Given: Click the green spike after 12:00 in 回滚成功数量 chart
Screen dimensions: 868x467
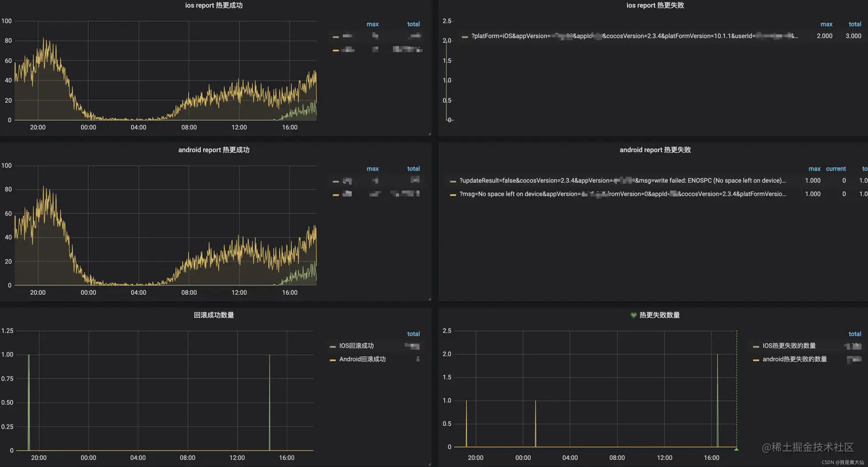Looking at the screenshot, I should pos(269,402).
